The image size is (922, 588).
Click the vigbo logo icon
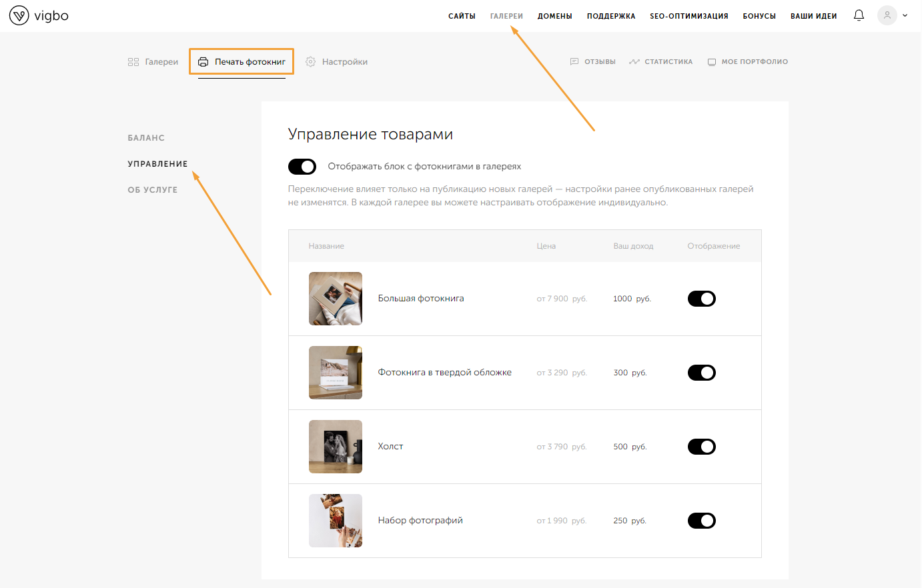point(19,15)
